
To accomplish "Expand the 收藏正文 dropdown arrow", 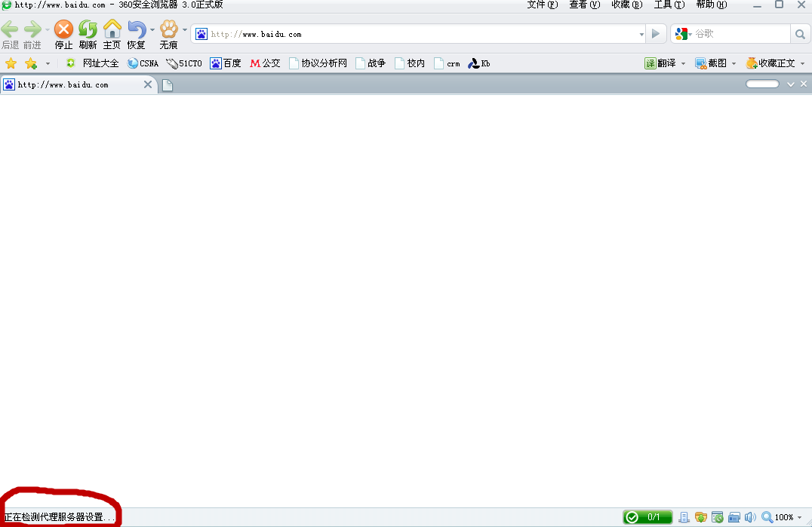I will [803, 63].
